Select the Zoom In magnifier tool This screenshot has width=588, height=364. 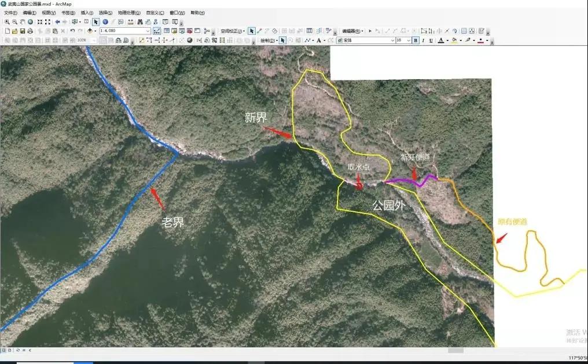point(6,21)
